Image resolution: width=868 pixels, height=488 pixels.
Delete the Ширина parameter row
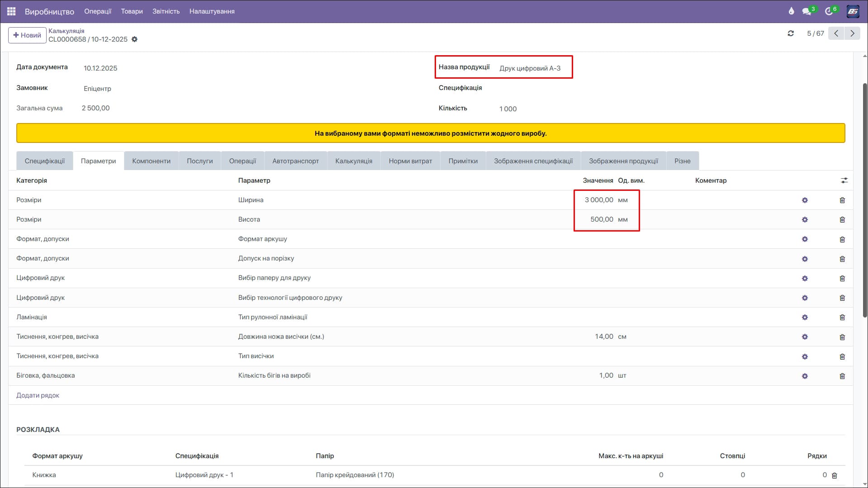[842, 200]
